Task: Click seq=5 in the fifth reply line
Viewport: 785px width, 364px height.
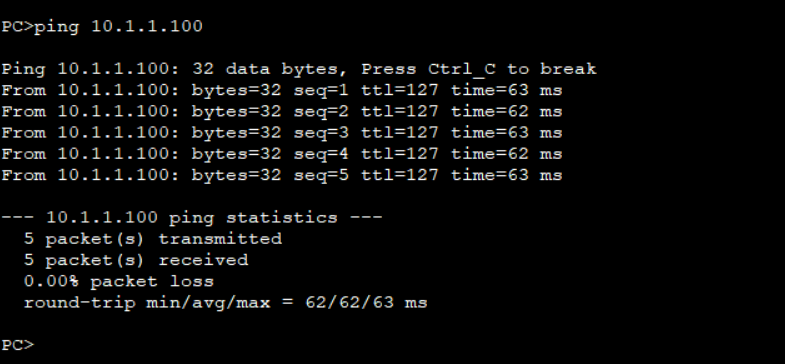Action: (321, 175)
